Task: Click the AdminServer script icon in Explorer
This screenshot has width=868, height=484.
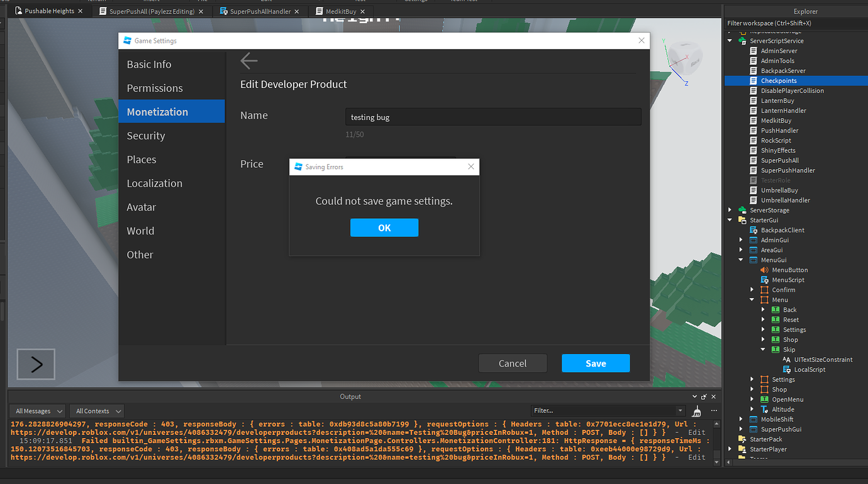Action: [x=754, y=51]
